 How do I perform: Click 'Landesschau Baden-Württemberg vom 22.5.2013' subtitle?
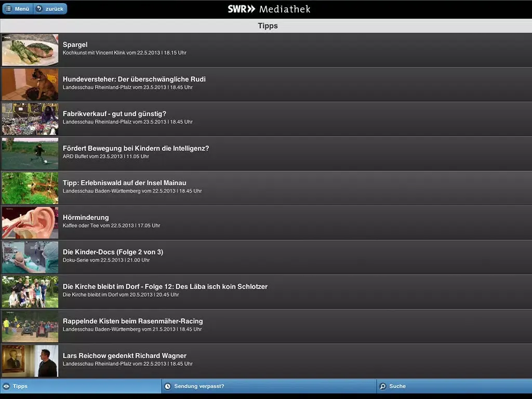click(x=132, y=191)
